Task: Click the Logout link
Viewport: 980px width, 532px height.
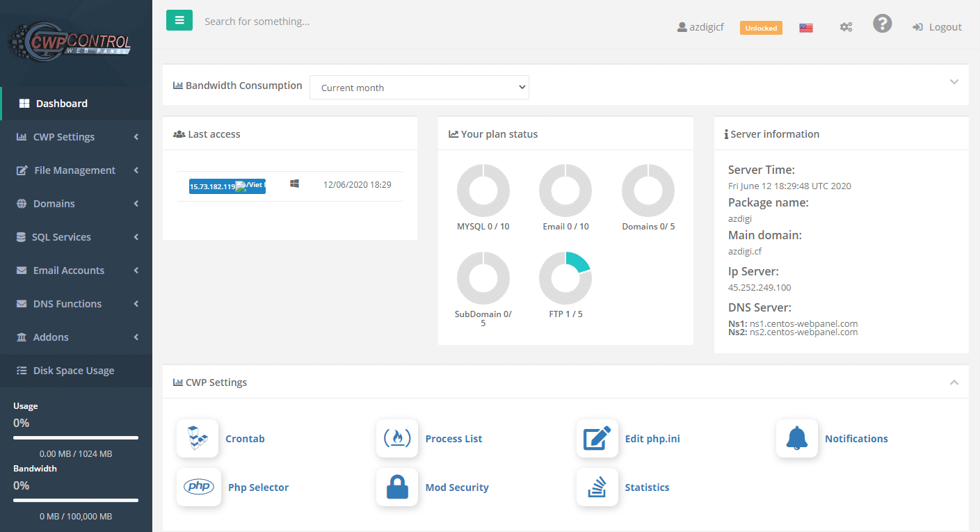Action: (937, 27)
